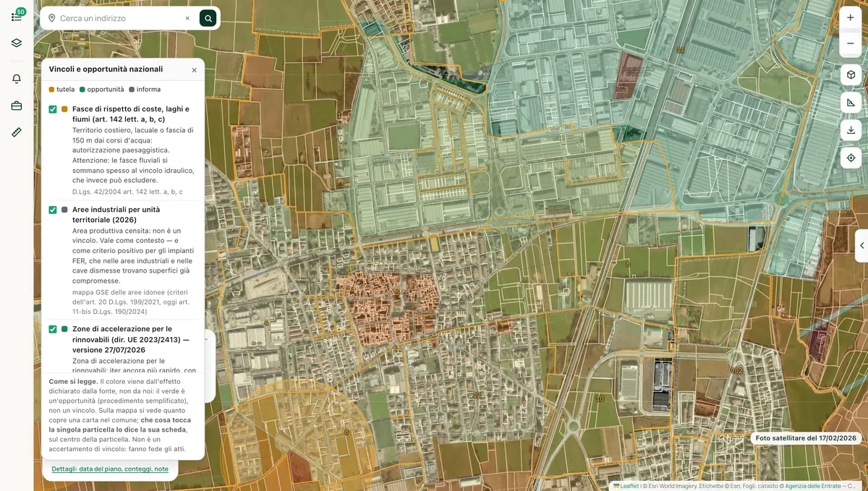
Task: Open the briefcase portfolio icon
Action: (x=17, y=106)
